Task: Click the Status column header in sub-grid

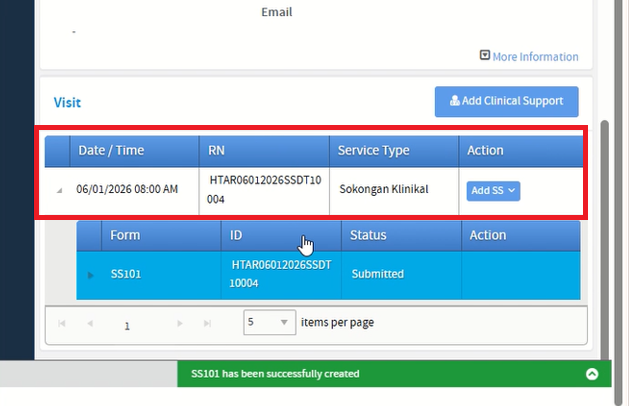Action: tap(370, 236)
